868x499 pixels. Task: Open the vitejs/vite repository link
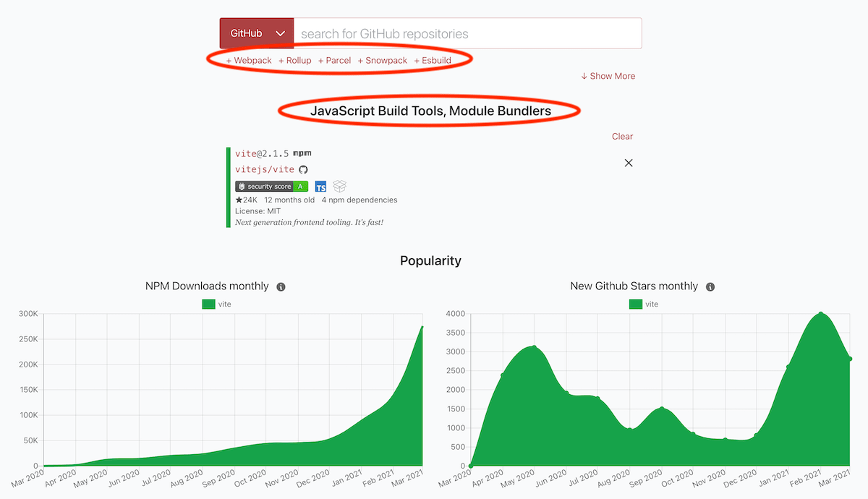(265, 169)
